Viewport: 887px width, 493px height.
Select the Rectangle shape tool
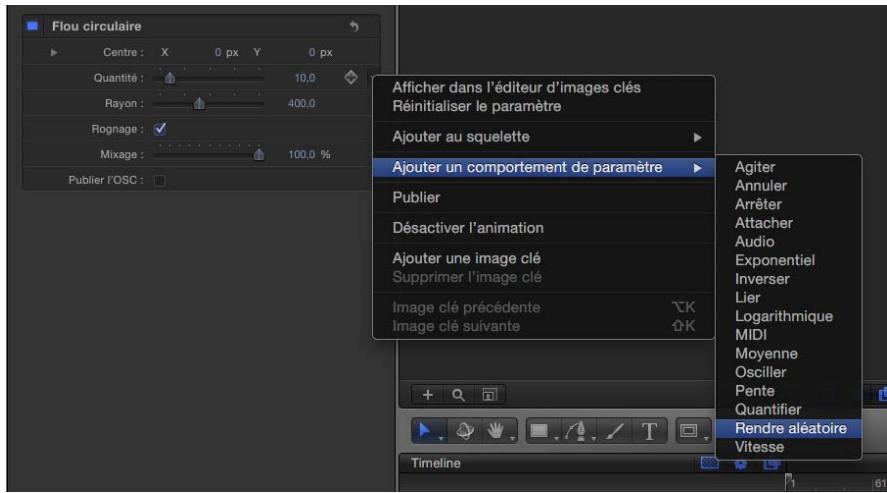(539, 431)
